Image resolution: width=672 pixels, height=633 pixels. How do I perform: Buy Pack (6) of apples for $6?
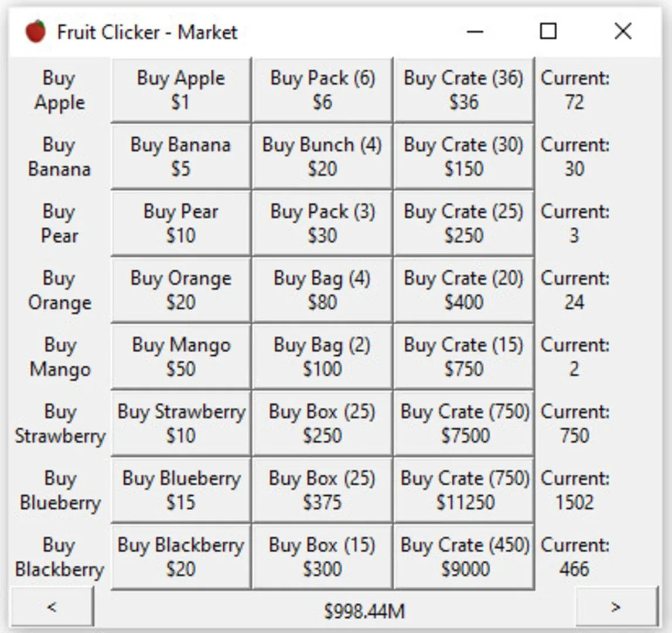click(x=322, y=90)
